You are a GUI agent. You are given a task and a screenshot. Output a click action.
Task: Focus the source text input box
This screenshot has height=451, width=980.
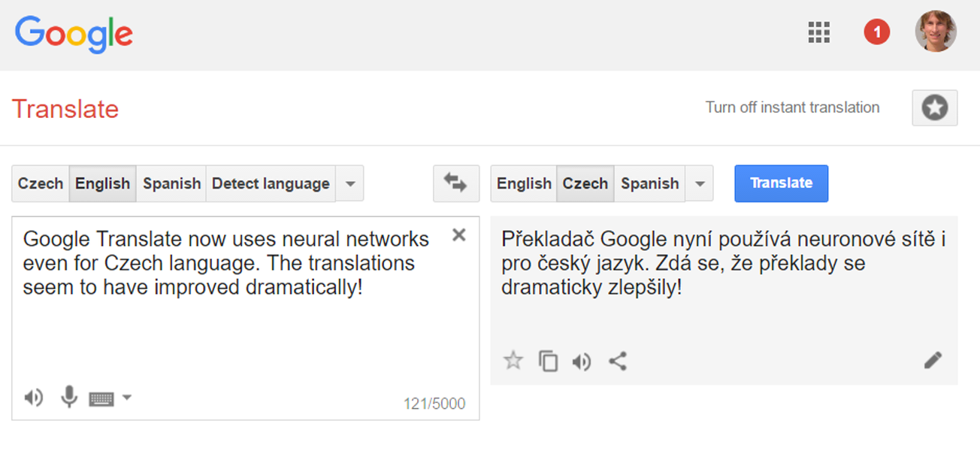(246, 318)
